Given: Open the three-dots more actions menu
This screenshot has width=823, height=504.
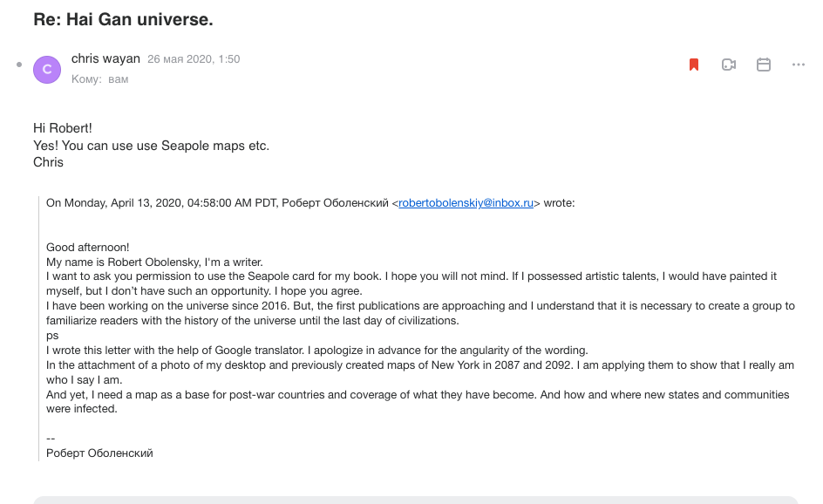Looking at the screenshot, I should tap(799, 65).
